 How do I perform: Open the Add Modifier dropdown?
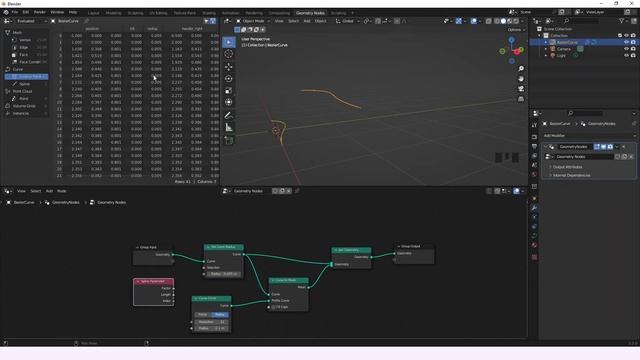[589, 136]
